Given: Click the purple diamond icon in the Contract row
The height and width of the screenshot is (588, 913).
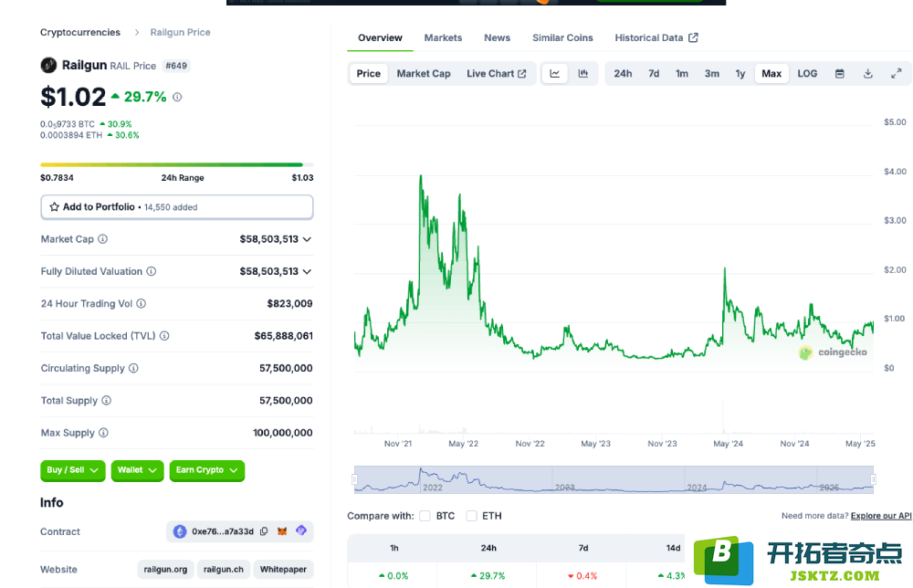Looking at the screenshot, I should pos(301,530).
